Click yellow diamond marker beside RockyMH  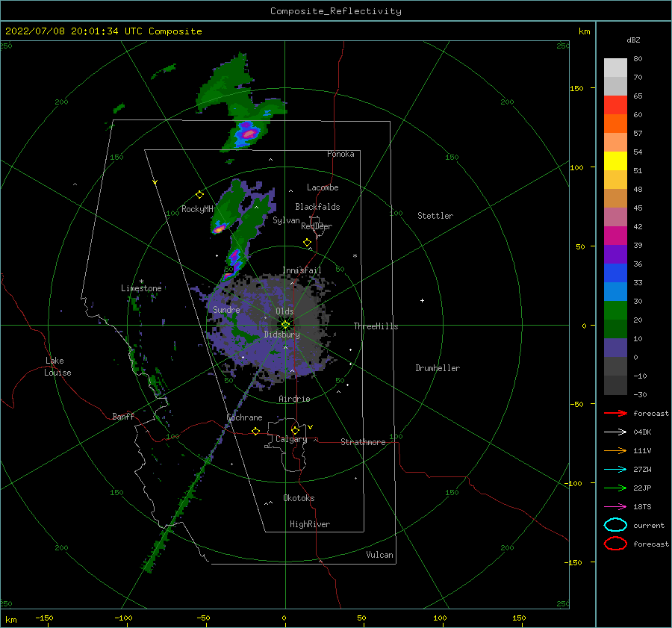tap(199, 195)
